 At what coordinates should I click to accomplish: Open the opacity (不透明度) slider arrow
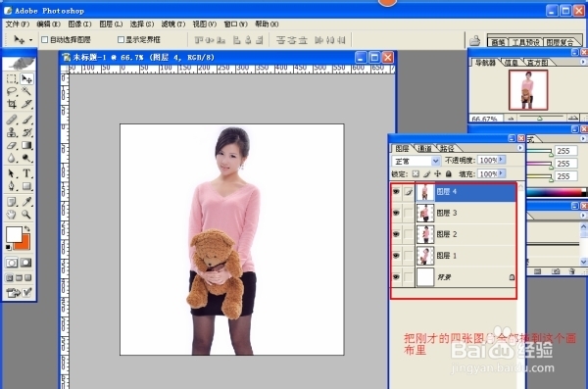pos(502,160)
